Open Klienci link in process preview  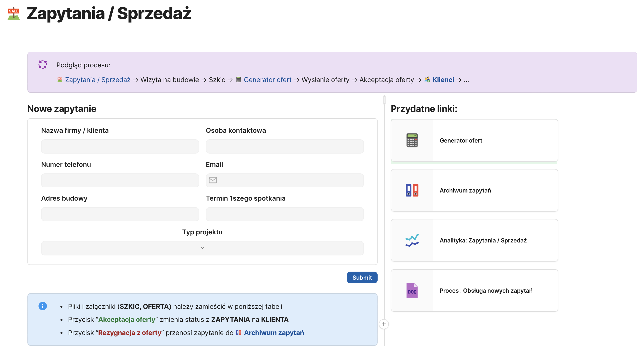click(443, 80)
